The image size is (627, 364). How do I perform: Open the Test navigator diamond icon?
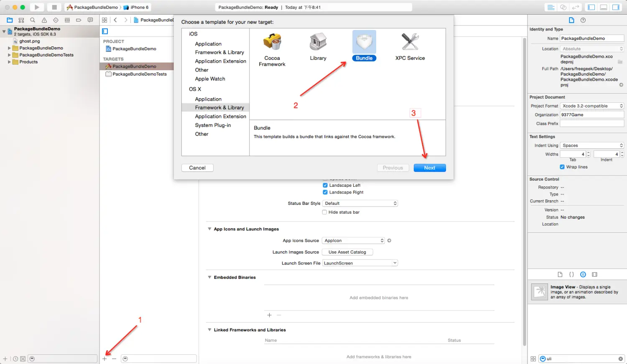(56, 20)
